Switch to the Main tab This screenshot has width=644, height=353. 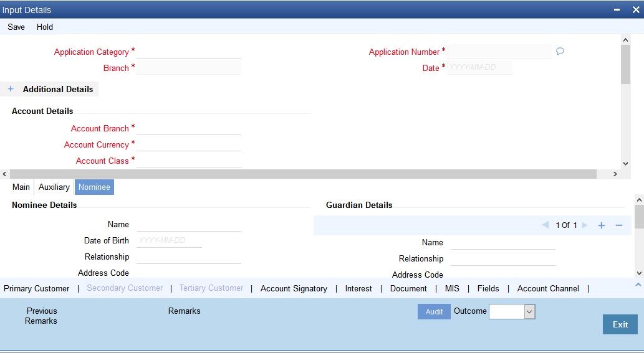21,187
